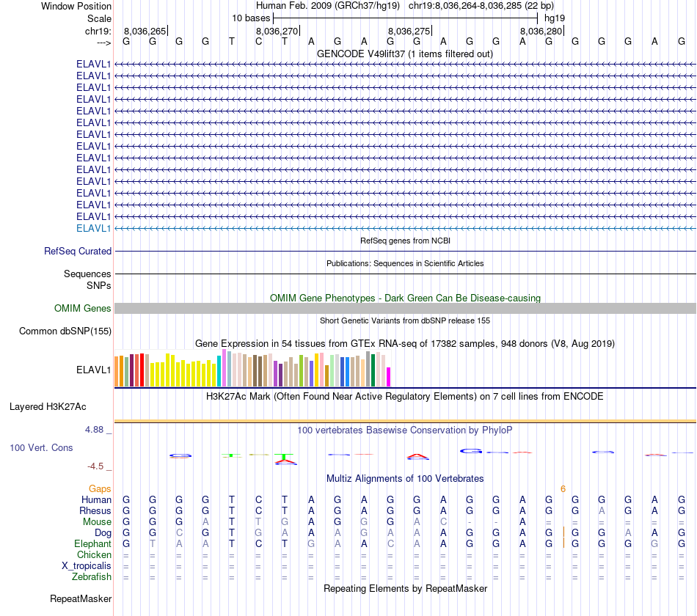Click the ELAVL1 label beside the GTEx bar chart
This screenshot has height=616, width=697.
93,370
